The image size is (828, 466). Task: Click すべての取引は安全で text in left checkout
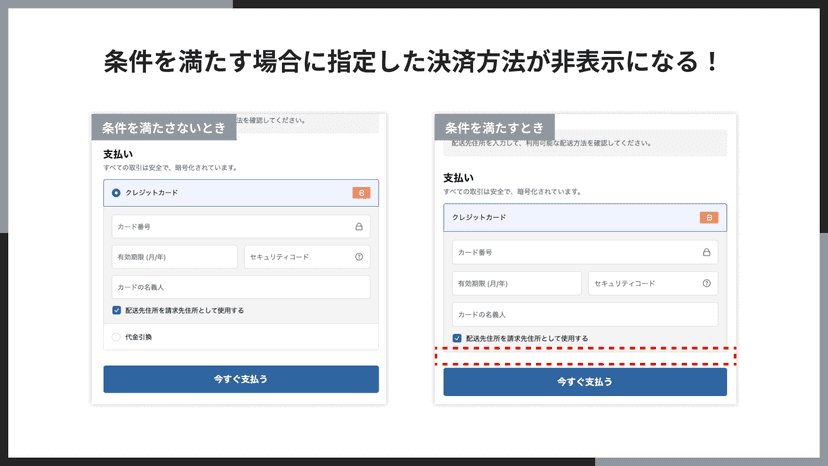[x=171, y=168]
